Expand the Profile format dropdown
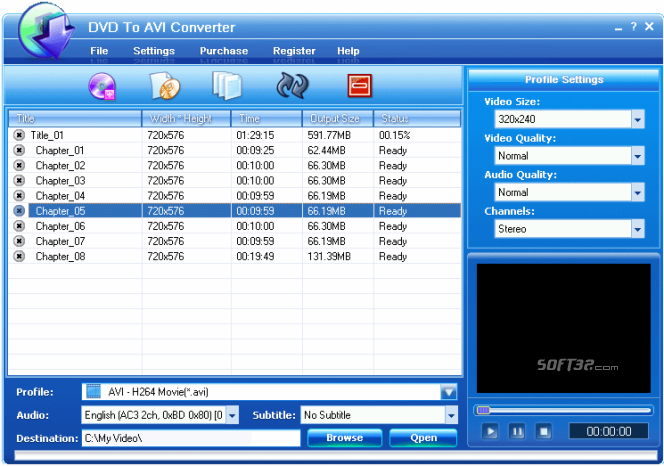Image resolution: width=664 pixels, height=466 pixels. point(448,392)
